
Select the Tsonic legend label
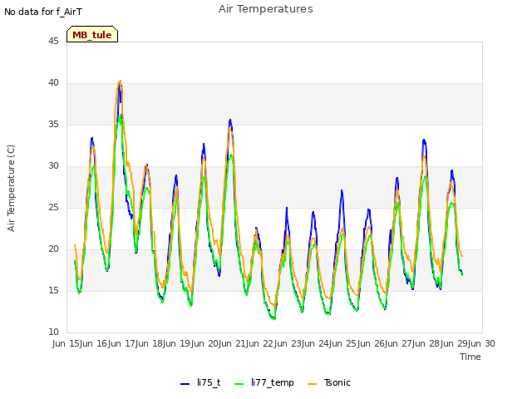coord(337,382)
